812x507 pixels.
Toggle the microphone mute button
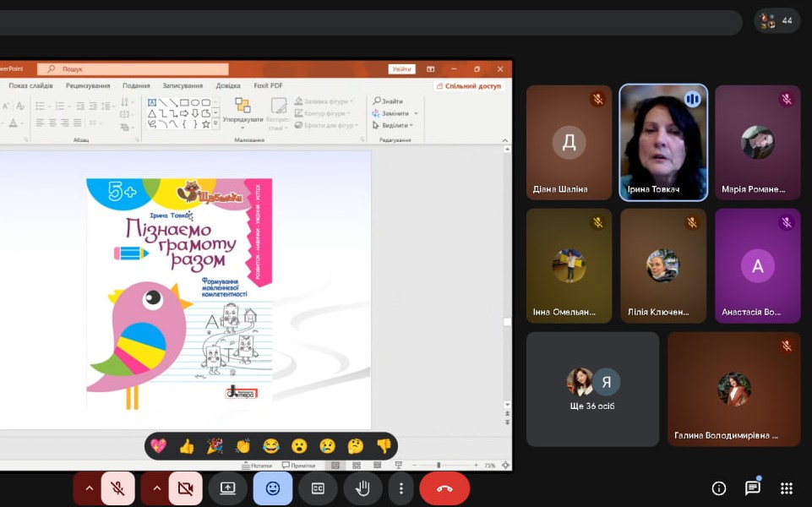[117, 488]
